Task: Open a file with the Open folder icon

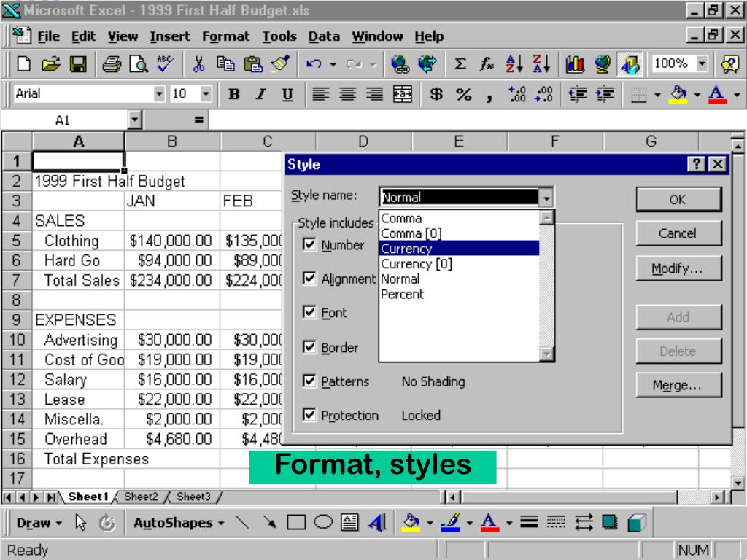Action: pyautogui.click(x=50, y=64)
